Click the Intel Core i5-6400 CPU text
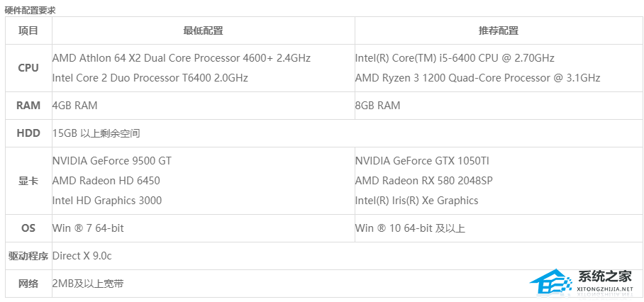The height and width of the screenshot is (302, 644). [x=455, y=58]
